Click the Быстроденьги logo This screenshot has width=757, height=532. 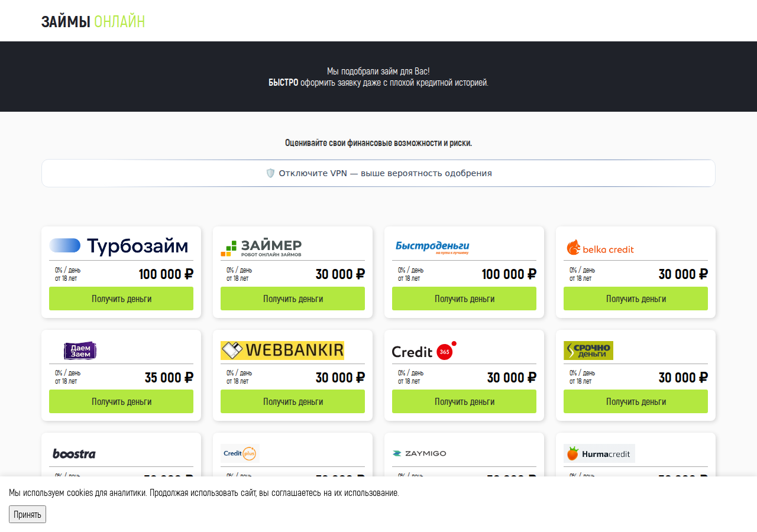click(x=432, y=247)
